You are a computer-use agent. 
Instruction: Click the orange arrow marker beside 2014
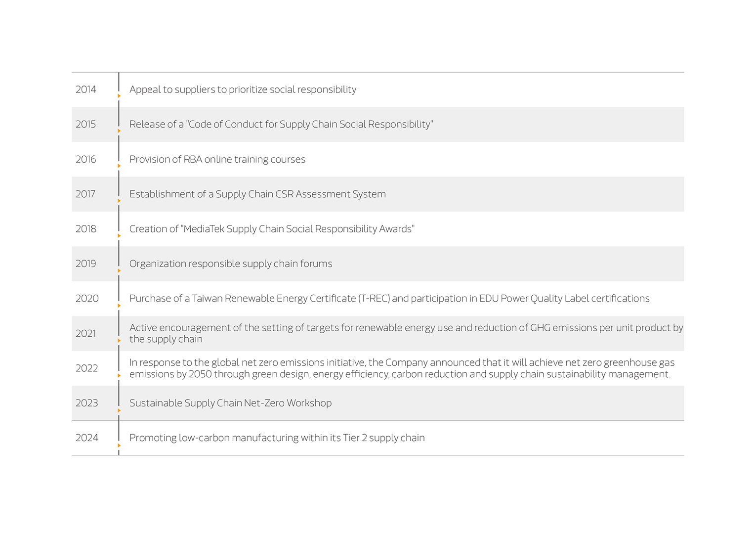tap(119, 96)
